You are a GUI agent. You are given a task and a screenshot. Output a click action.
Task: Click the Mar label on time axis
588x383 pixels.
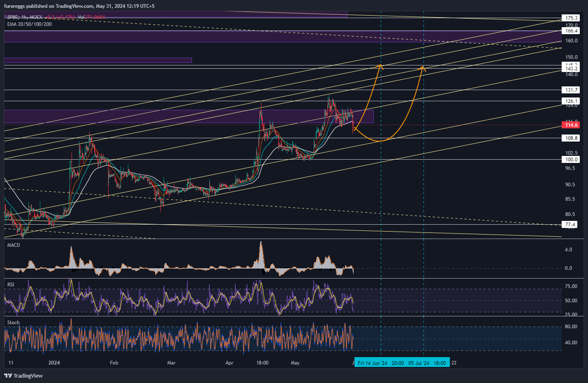pyautogui.click(x=171, y=363)
